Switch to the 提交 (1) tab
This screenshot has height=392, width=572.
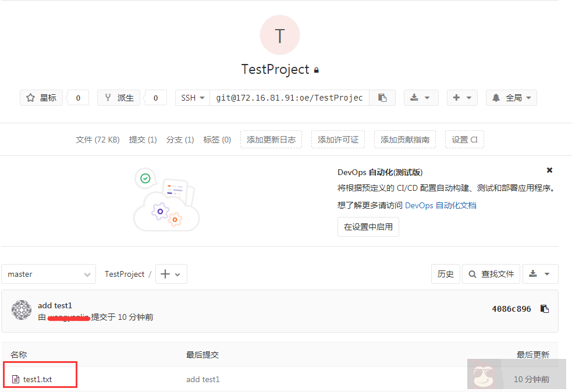[x=143, y=139]
